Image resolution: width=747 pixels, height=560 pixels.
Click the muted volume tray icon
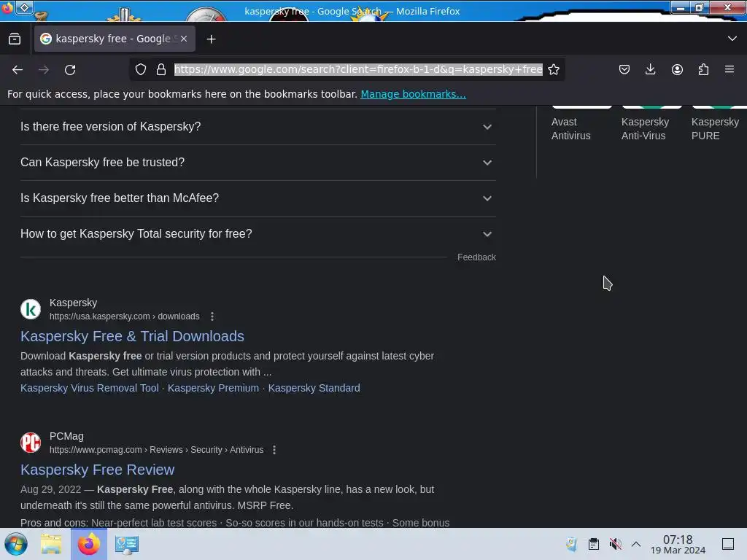615,544
